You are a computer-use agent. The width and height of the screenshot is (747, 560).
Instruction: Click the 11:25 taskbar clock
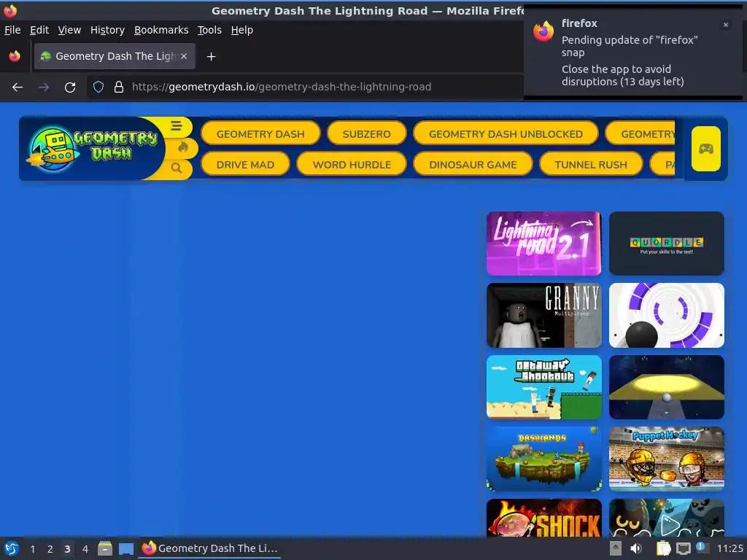[729, 548]
